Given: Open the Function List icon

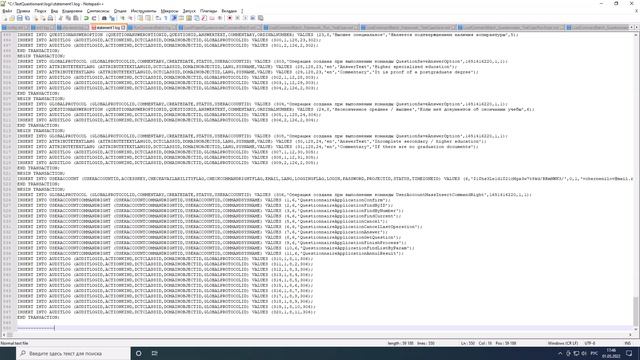Looking at the screenshot, I should click(204, 18).
